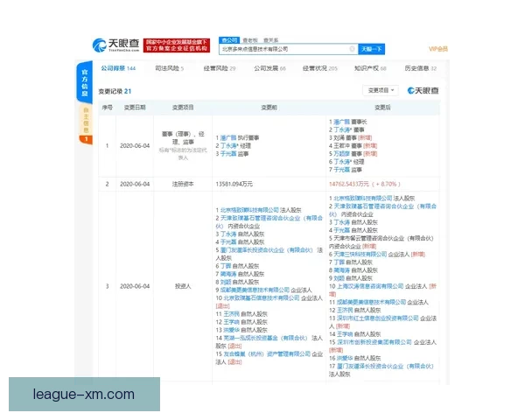Click the 变更前 column header
The width and height of the screenshot is (525, 420).
269,108
